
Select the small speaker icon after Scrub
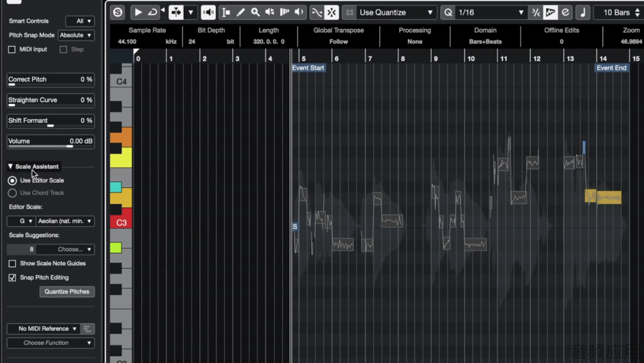coord(299,13)
